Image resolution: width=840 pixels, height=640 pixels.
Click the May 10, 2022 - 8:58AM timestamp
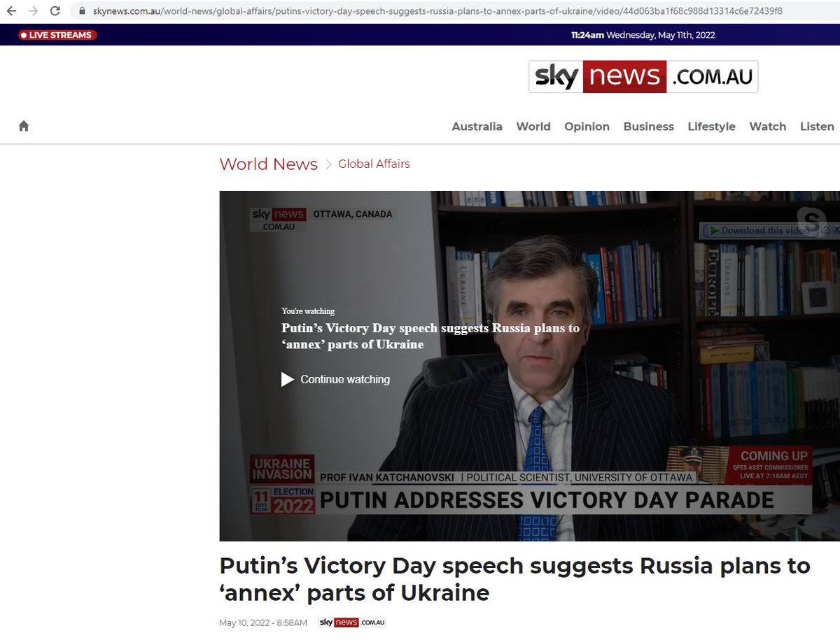point(263,623)
